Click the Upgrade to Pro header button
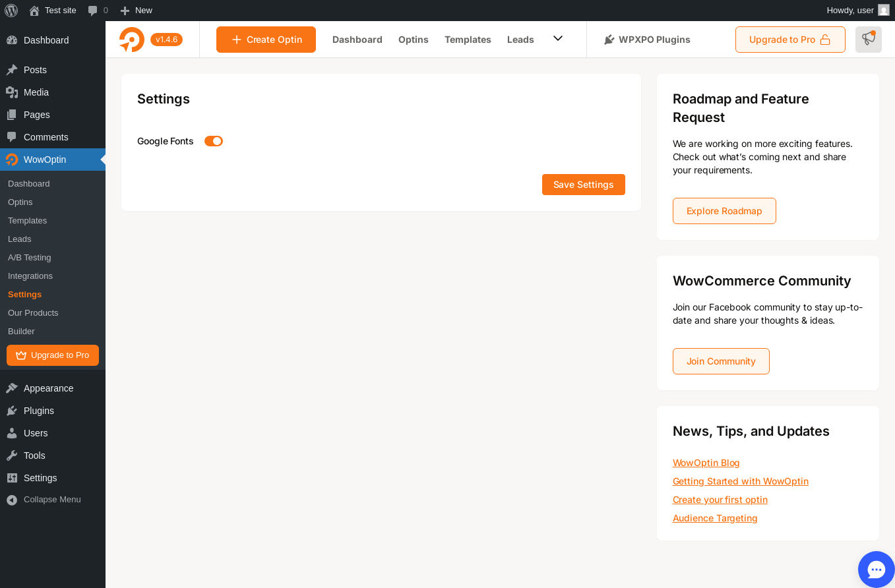895x588 pixels. click(x=790, y=40)
